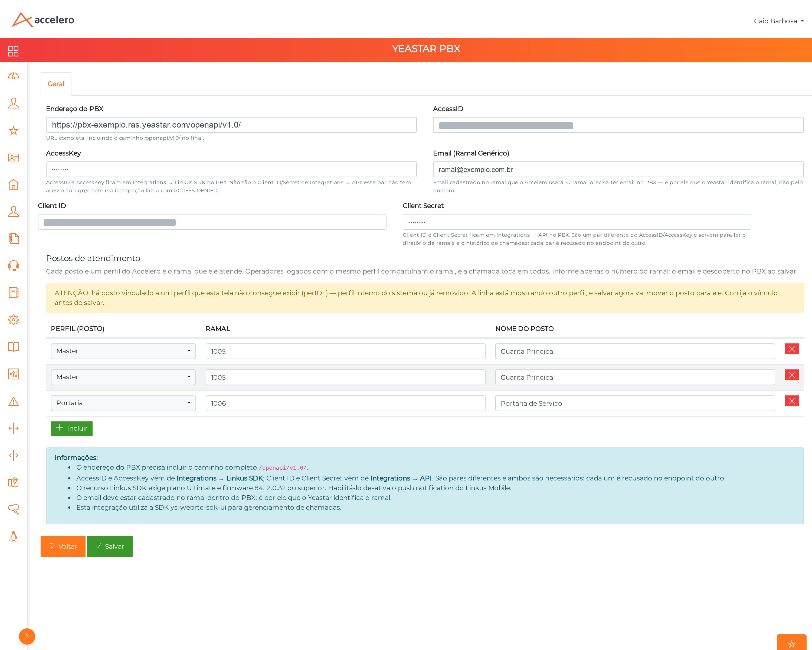This screenshot has width=812, height=650.
Task: Click the PERFIL (POSTO) column header
Action: point(77,329)
